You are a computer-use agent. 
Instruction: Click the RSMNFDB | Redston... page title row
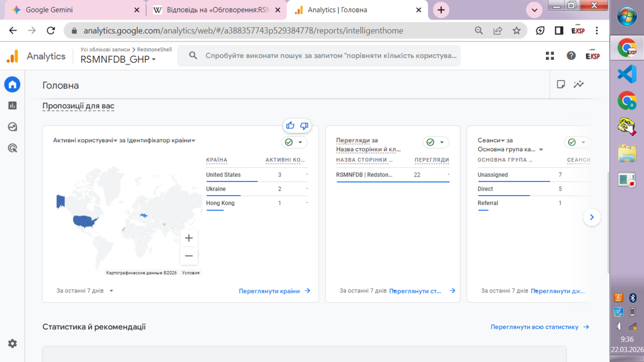pyautogui.click(x=393, y=175)
